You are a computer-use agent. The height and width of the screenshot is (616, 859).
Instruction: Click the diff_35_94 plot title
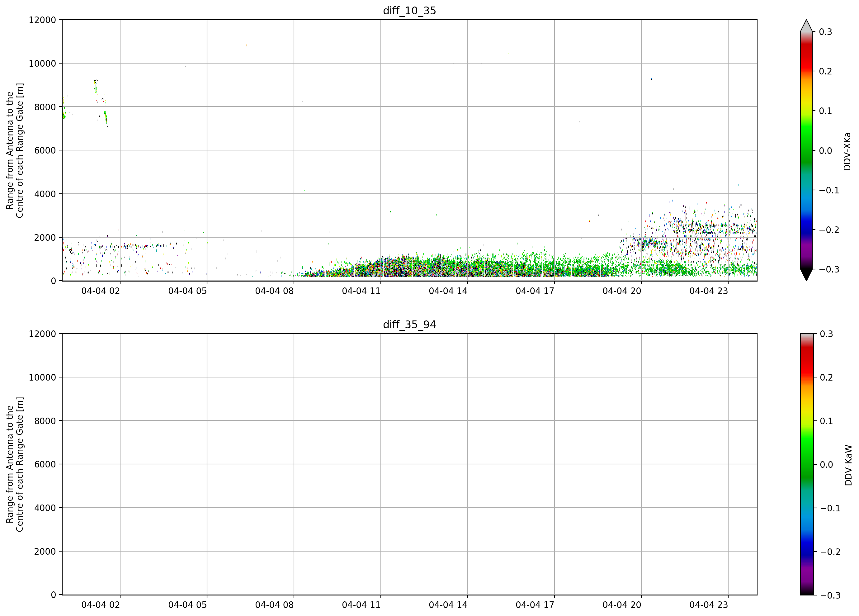409,325
